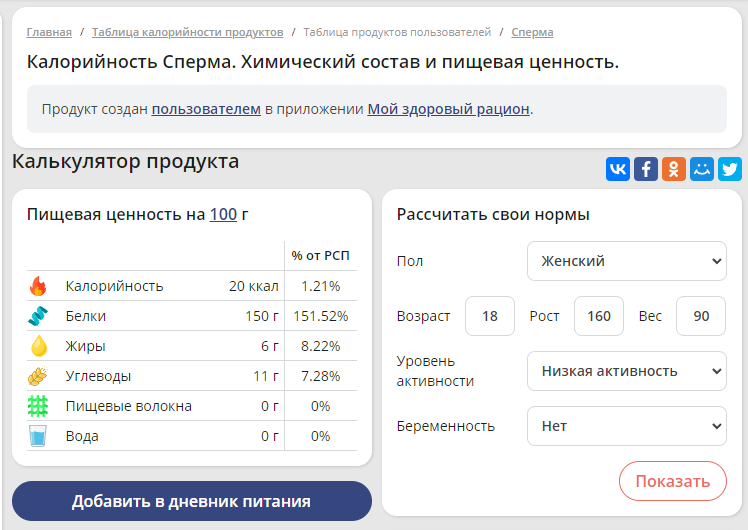
Task: Share page on Facebook
Action: pos(646,169)
